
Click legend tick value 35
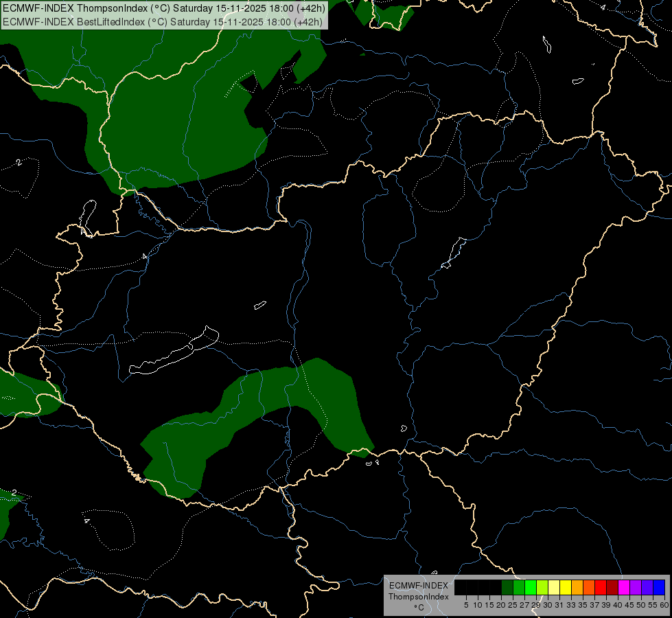[x=583, y=605]
